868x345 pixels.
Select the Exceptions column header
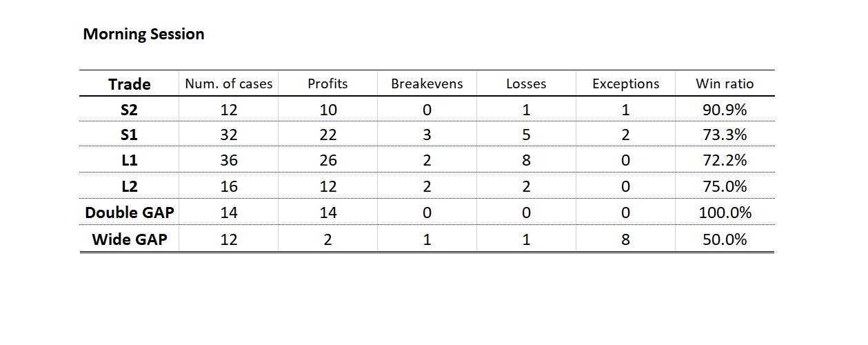[625, 83]
